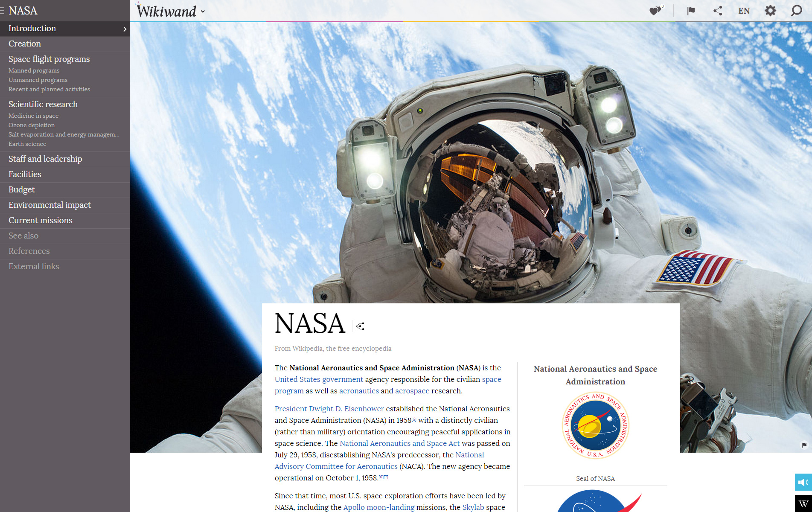
Task: Go to See also section
Action: [65, 236]
